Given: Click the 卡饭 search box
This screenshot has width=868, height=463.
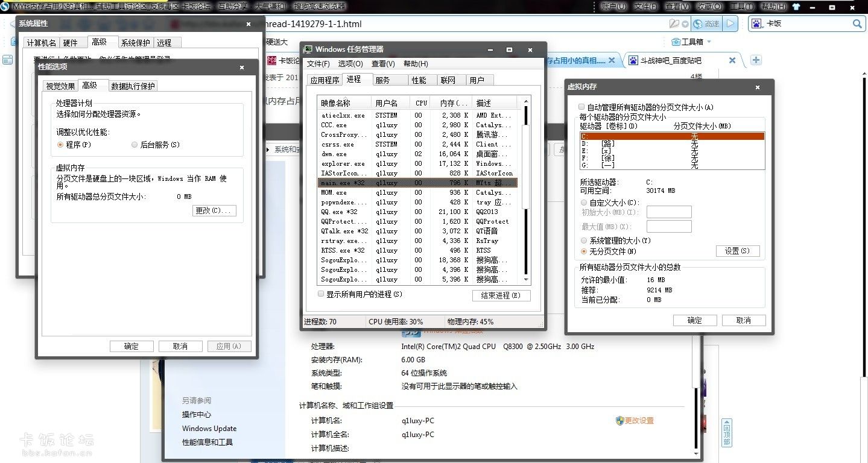Looking at the screenshot, I should pos(806,24).
